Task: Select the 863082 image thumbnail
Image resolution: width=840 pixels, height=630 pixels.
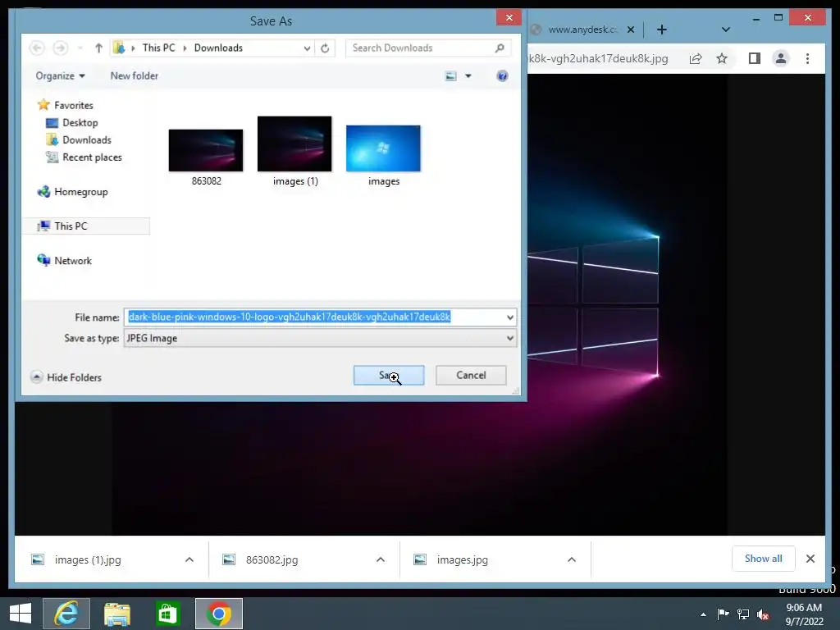Action: [x=206, y=151]
